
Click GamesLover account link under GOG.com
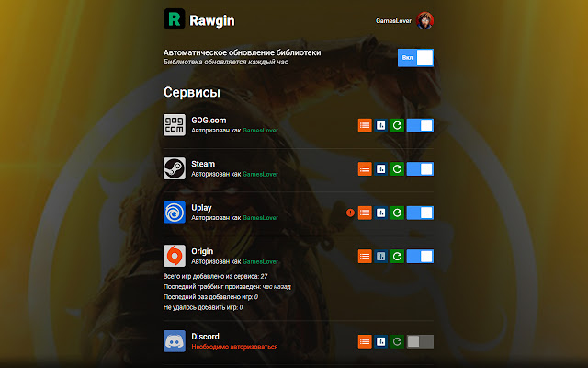click(x=260, y=131)
